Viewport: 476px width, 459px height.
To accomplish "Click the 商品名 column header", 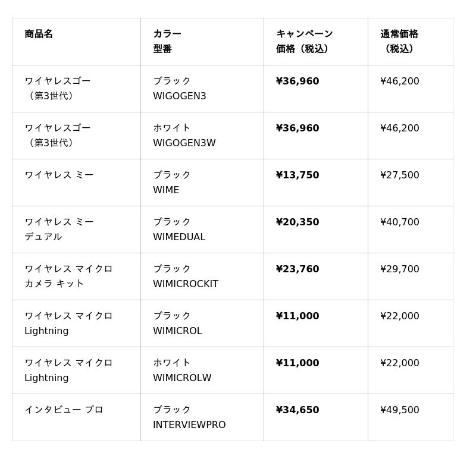I will (x=39, y=34).
